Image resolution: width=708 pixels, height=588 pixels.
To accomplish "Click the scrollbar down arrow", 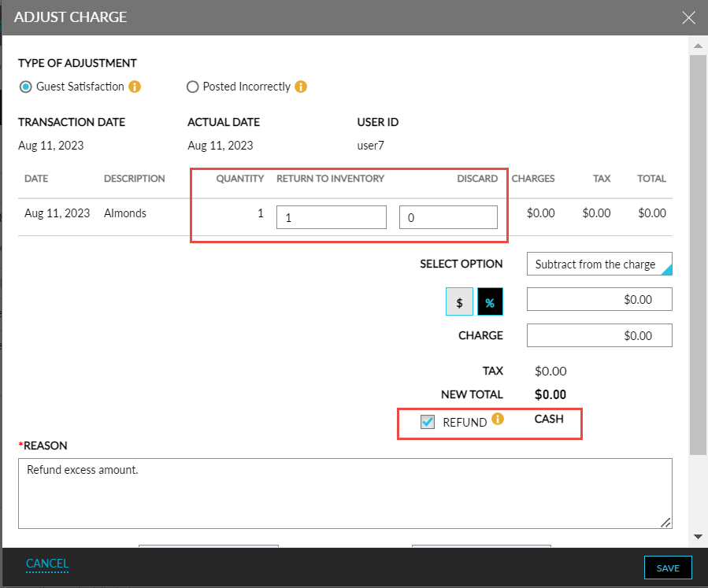I will [x=698, y=537].
